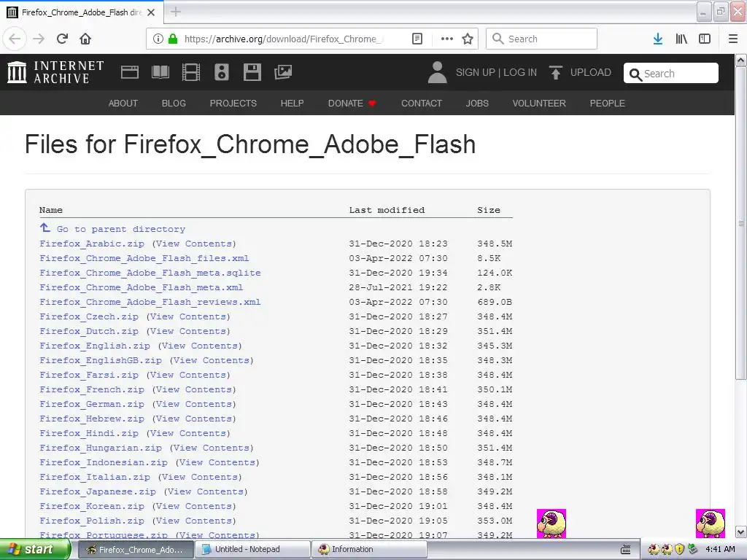Open Firefox_Chrome_Adobe_Flash_files.xml link
747x560 pixels.
[144, 258]
